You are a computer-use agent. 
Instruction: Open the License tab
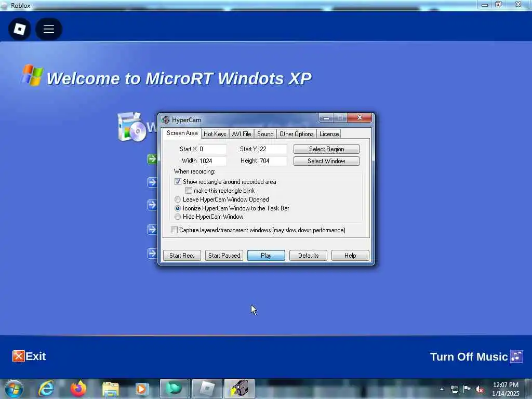[329, 134]
